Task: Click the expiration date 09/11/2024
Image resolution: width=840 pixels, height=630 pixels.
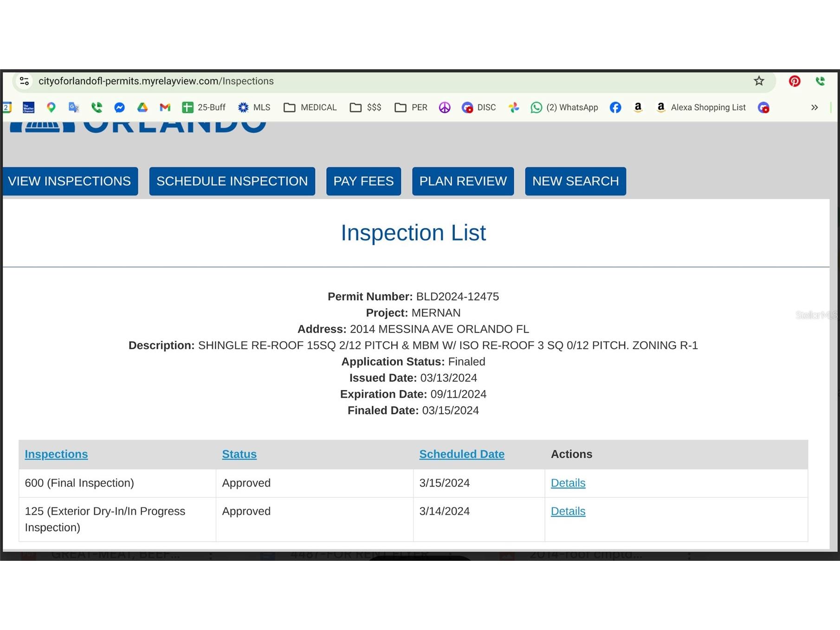Action: coord(459,394)
